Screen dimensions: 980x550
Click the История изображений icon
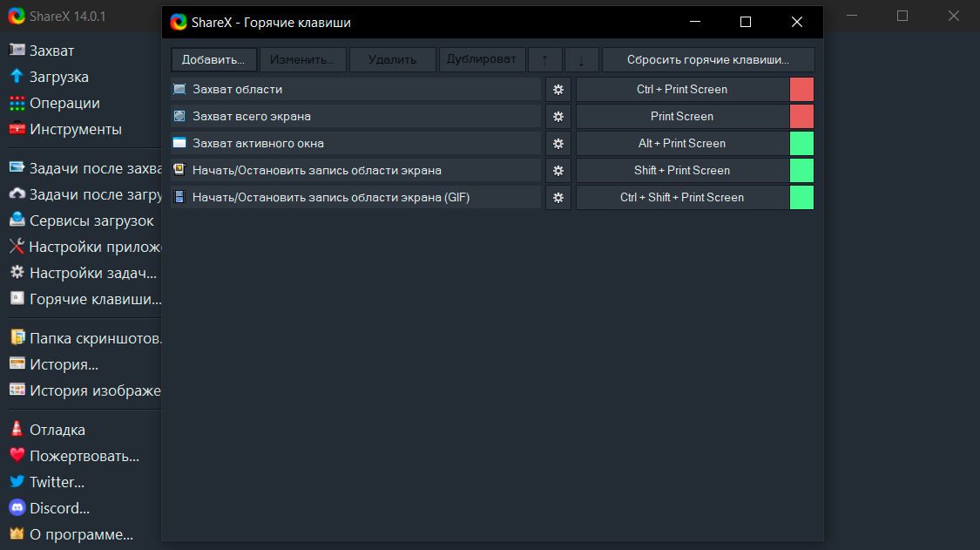(17, 390)
